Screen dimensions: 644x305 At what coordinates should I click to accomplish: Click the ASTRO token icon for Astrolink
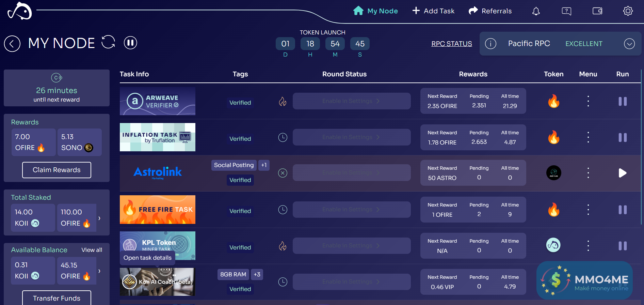[554, 173]
